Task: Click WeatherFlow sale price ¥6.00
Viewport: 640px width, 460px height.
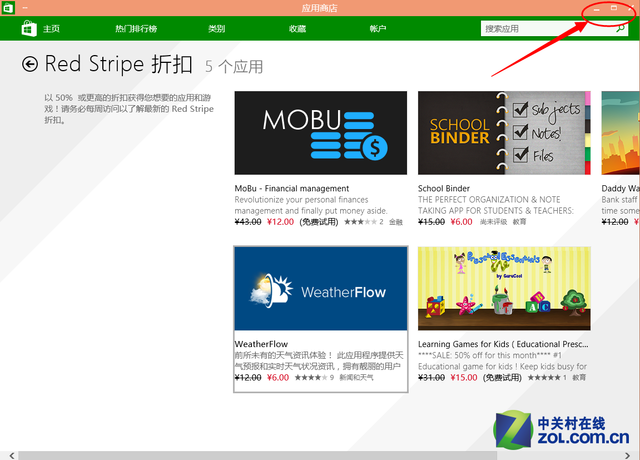Action: pyautogui.click(x=278, y=378)
